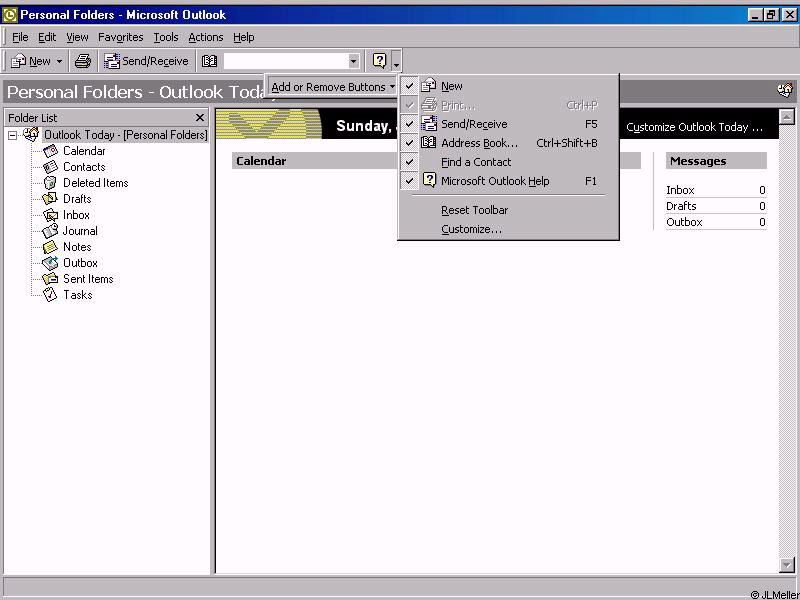Close the Folder List pane
Screen dimensions: 800x600
pos(200,117)
